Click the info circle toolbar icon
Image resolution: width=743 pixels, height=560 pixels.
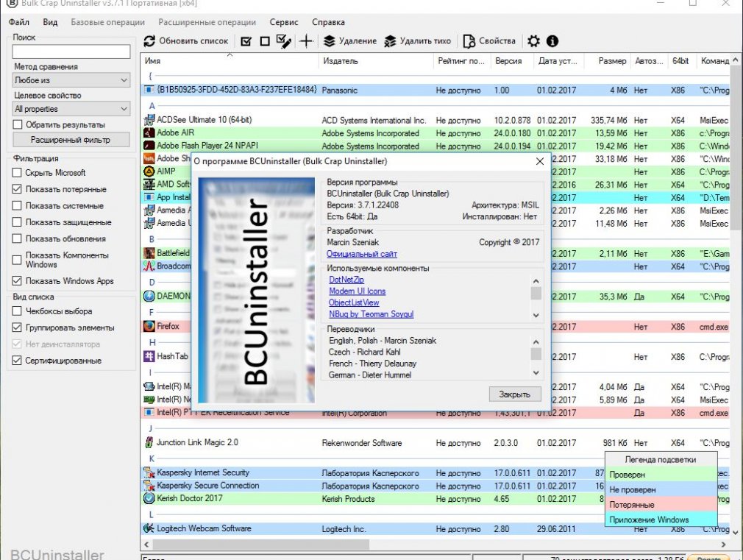[552, 41]
